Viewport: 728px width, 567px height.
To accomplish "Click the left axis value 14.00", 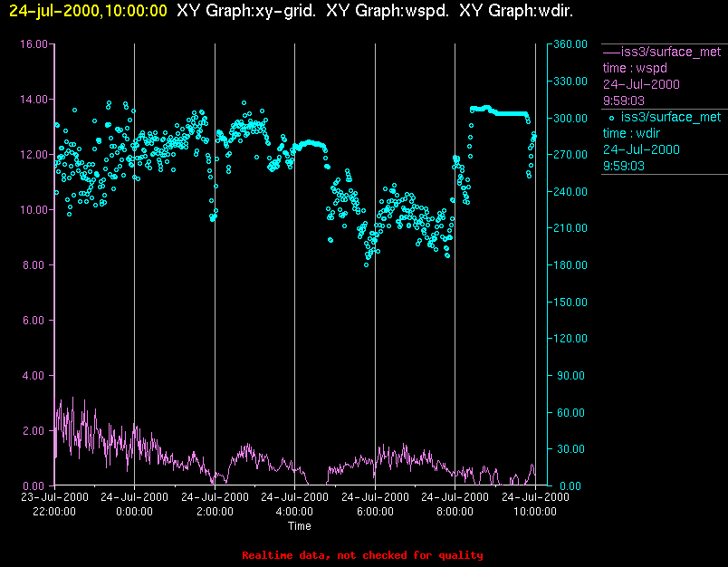I will tap(34, 100).
